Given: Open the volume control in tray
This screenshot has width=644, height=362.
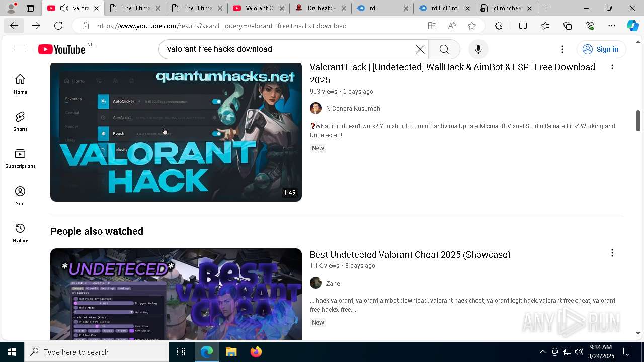Looking at the screenshot, I should [x=579, y=352].
